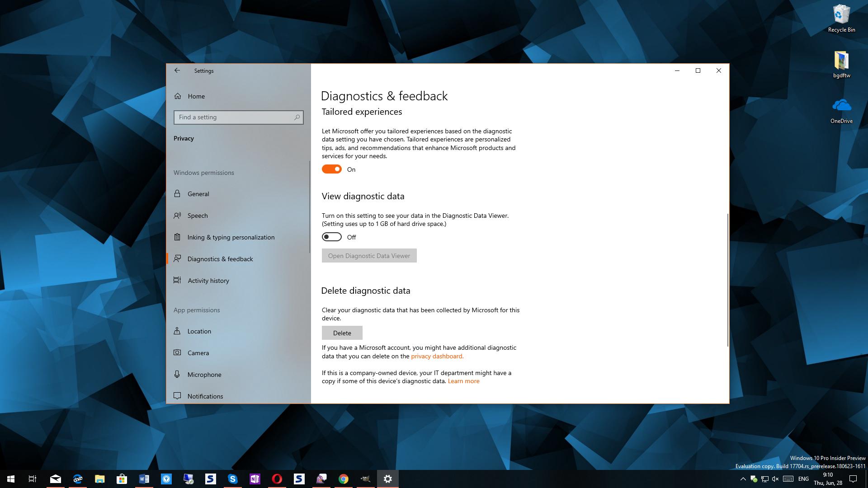868x488 pixels.
Task: Click the Settings gear on taskbar
Action: 388,479
